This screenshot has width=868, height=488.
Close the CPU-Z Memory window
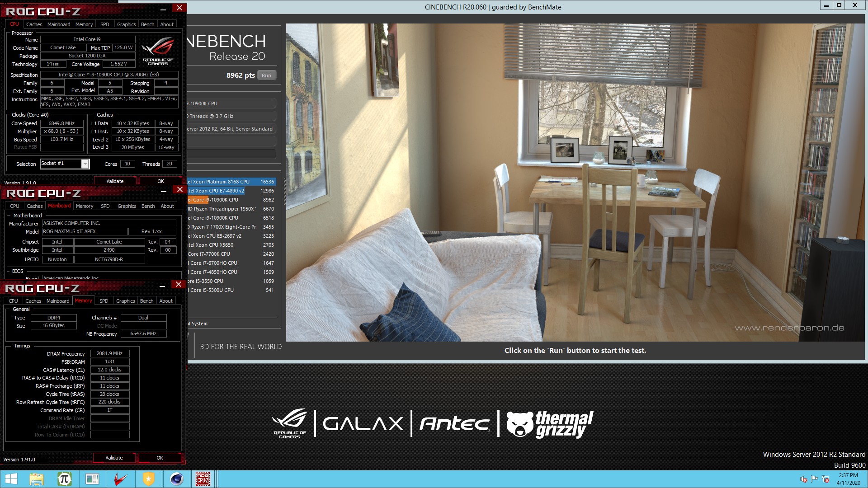179,285
